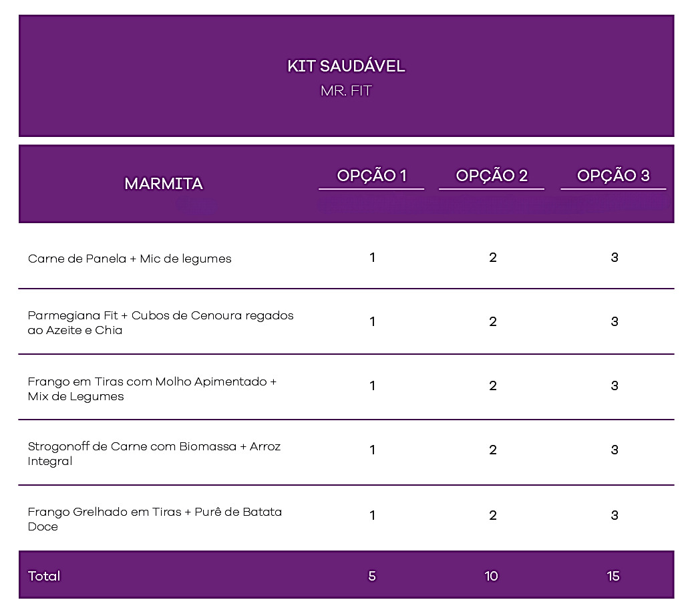Click Carne de Panela quantity under OPÇÃO 1

[x=373, y=257]
